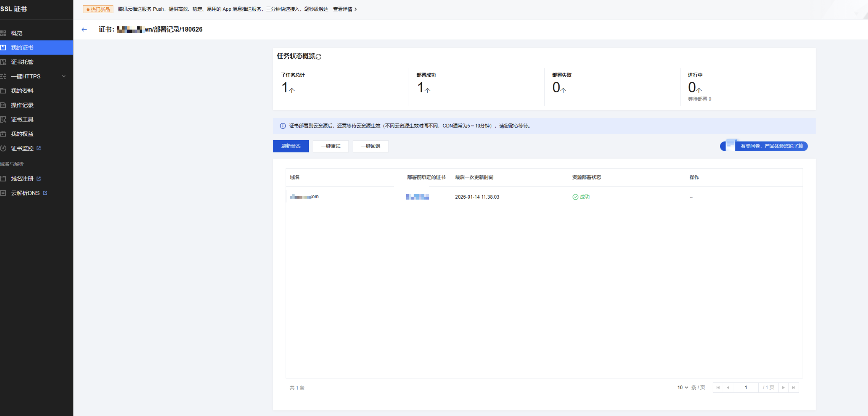Open 操作记录 from the sidebar

click(x=22, y=105)
